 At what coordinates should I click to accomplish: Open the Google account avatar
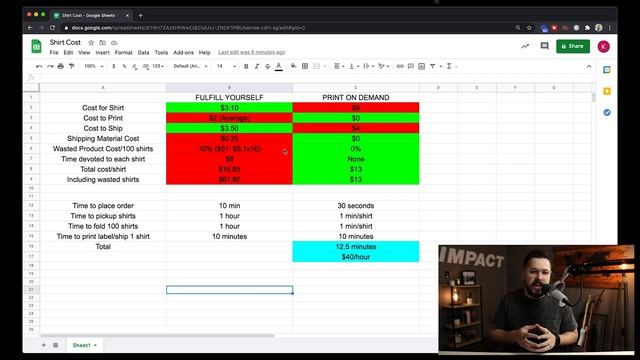point(604,47)
